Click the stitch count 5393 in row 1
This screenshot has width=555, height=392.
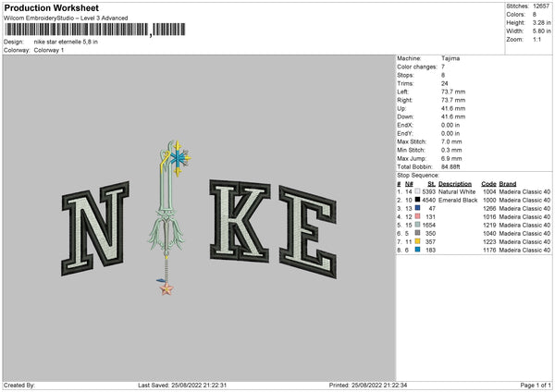tap(428, 191)
